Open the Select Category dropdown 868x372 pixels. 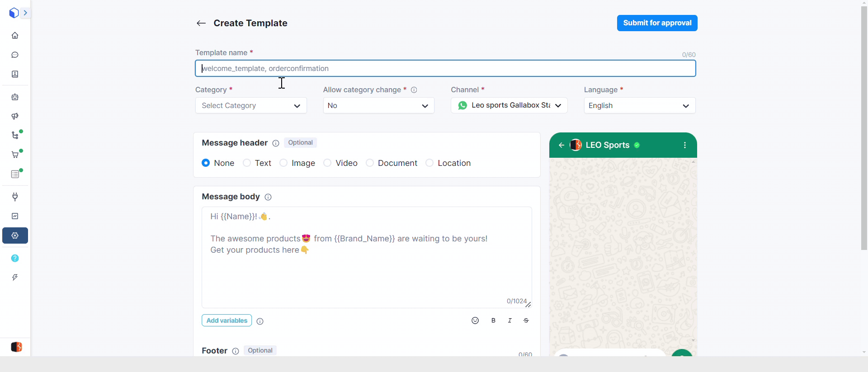click(251, 105)
